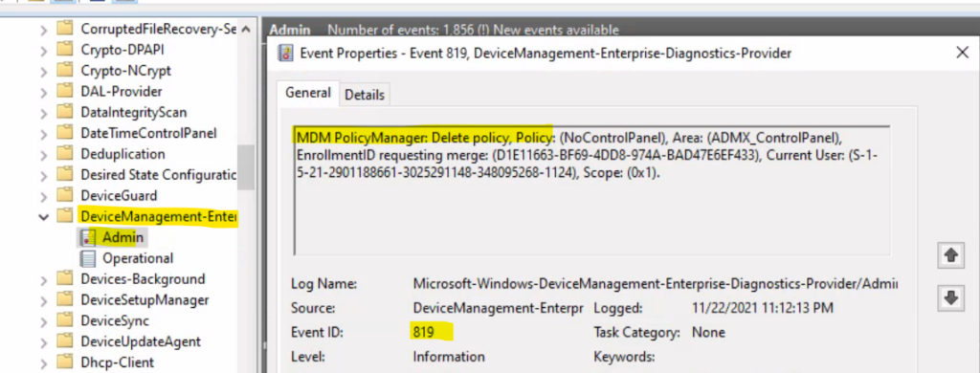
Task: Select DeviceManagement-Enterprise tree item
Action: click(x=160, y=216)
